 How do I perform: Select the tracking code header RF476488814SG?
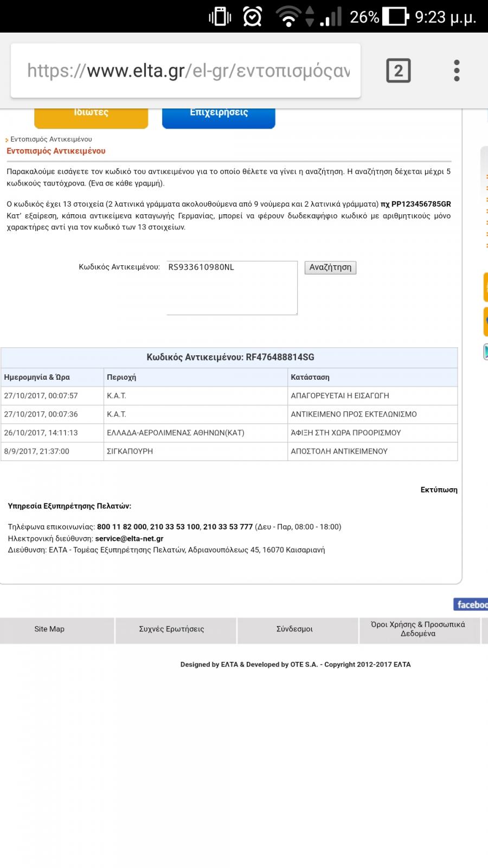[x=280, y=357]
